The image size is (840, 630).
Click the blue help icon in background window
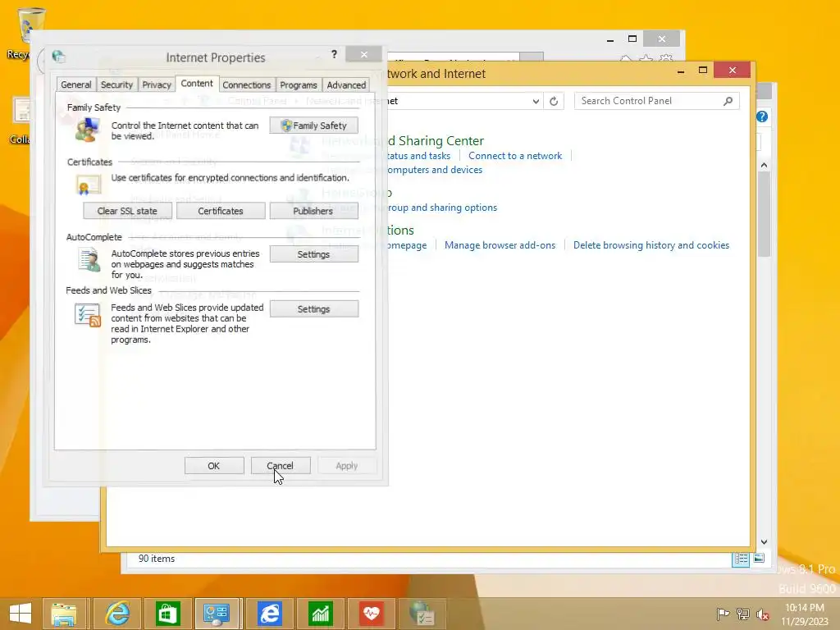point(762,116)
